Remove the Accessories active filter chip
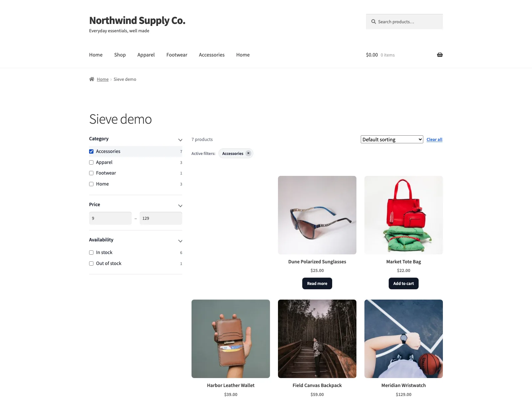The height and width of the screenshot is (399, 532). [248, 153]
